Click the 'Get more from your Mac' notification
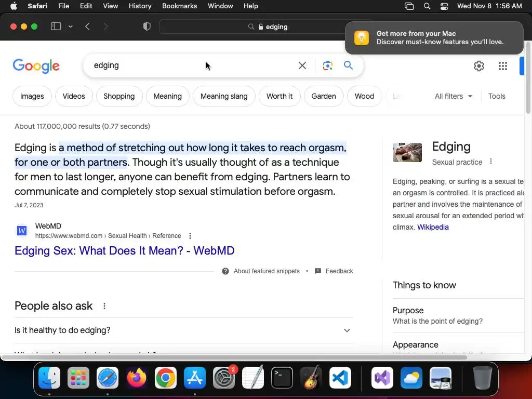 [x=434, y=37]
